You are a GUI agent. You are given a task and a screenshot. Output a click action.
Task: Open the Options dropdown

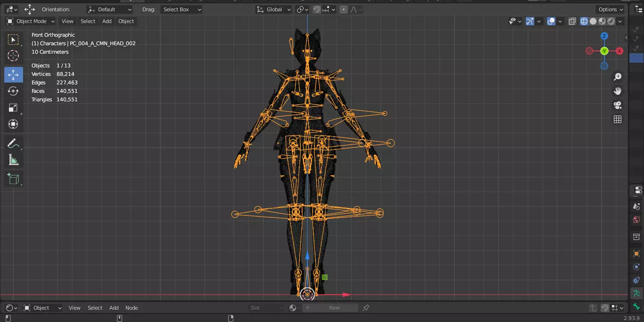tap(611, 9)
